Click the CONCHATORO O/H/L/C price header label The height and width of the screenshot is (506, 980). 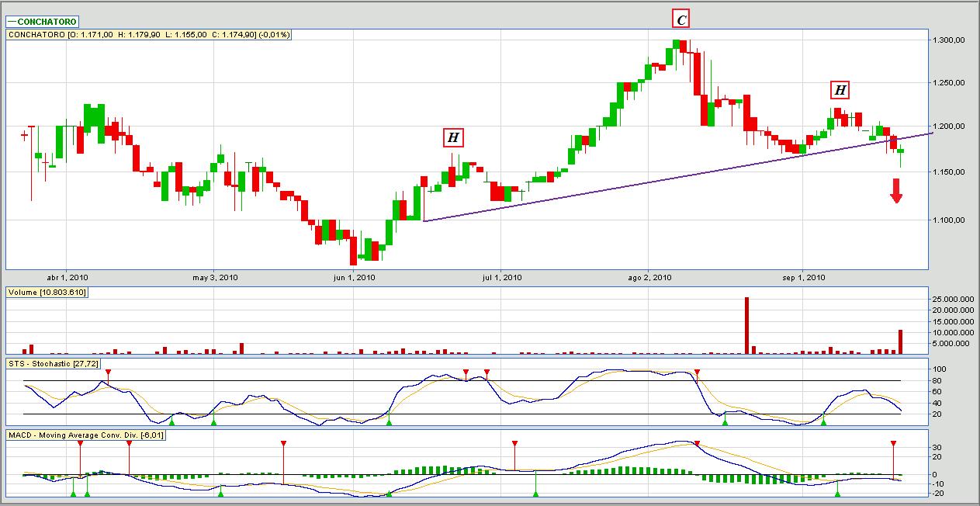[x=149, y=34]
